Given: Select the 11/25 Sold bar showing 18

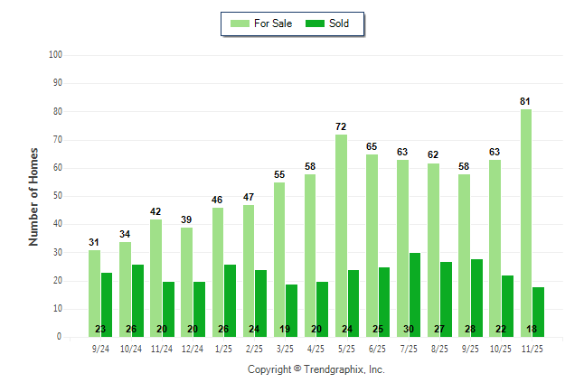Looking at the screenshot, I should tap(539, 312).
